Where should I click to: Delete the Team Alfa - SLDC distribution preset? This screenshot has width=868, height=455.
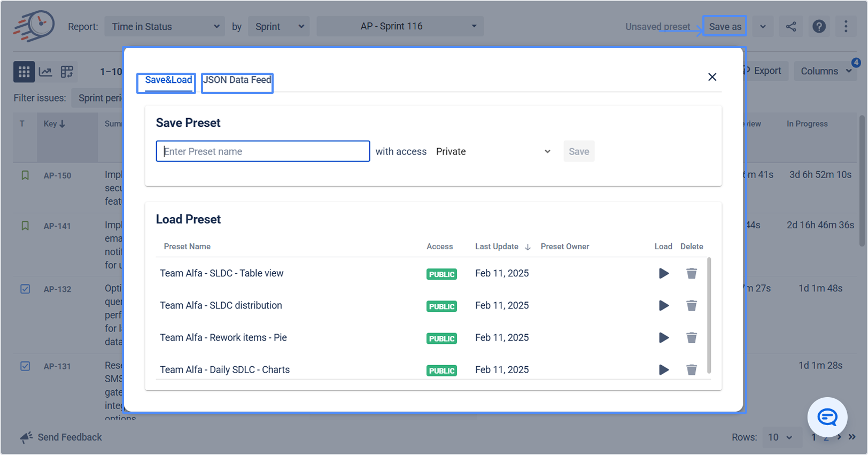691,305
